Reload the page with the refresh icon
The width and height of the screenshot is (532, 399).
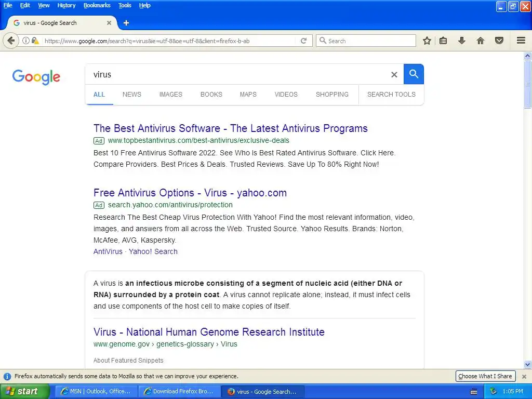point(303,41)
